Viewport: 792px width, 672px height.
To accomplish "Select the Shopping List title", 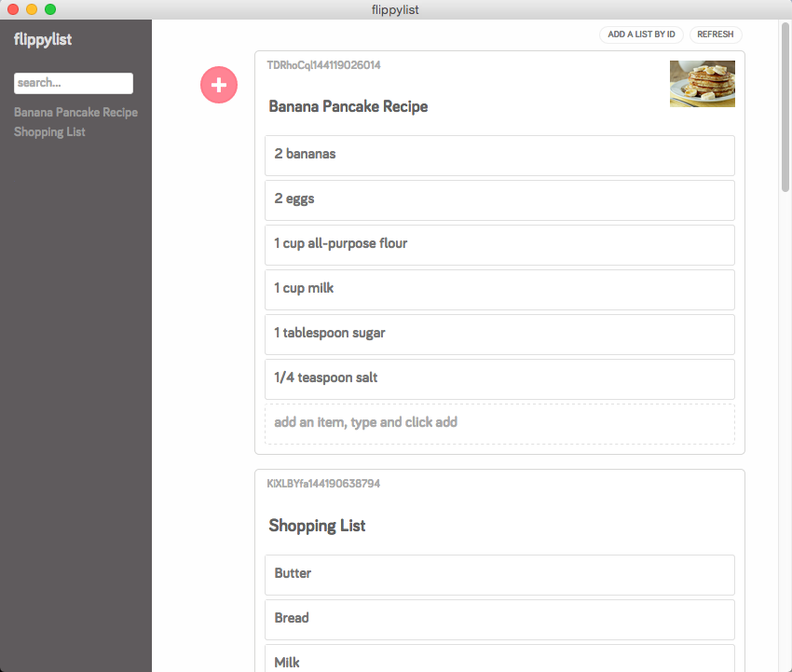I will (x=317, y=526).
